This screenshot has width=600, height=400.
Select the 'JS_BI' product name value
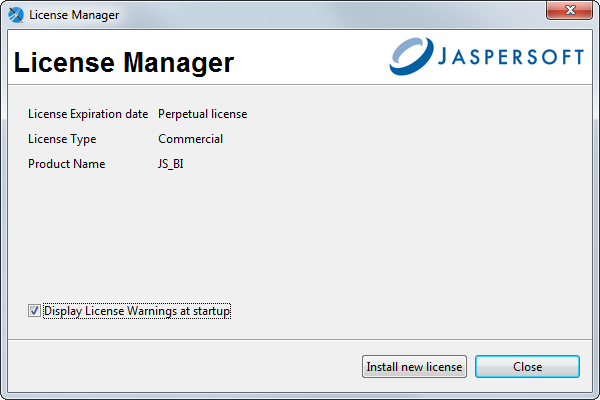171,164
